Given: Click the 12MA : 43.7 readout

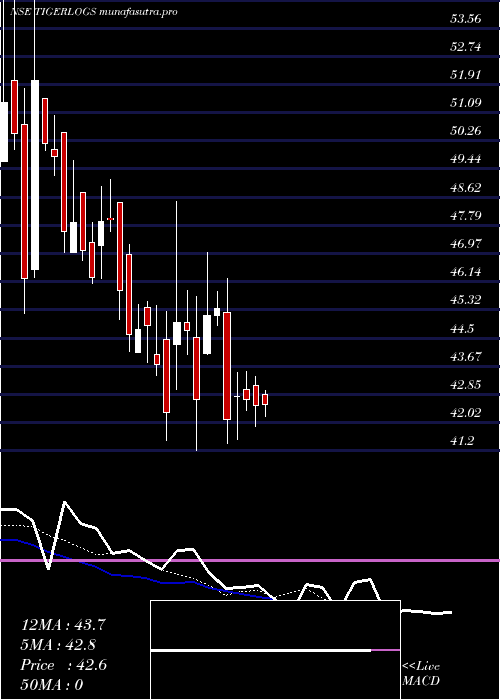Looking at the screenshot, I should [x=63, y=625].
